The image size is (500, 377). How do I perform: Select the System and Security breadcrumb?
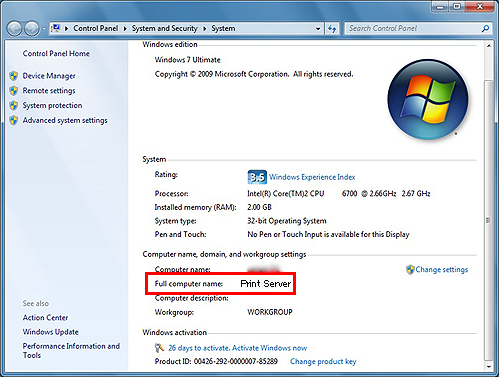(x=165, y=28)
